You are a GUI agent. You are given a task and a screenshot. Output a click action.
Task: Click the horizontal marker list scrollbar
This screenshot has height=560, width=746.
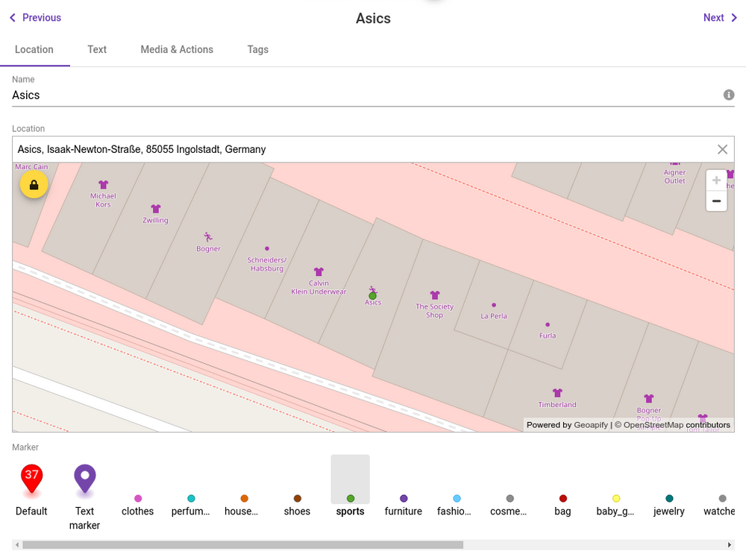242,545
